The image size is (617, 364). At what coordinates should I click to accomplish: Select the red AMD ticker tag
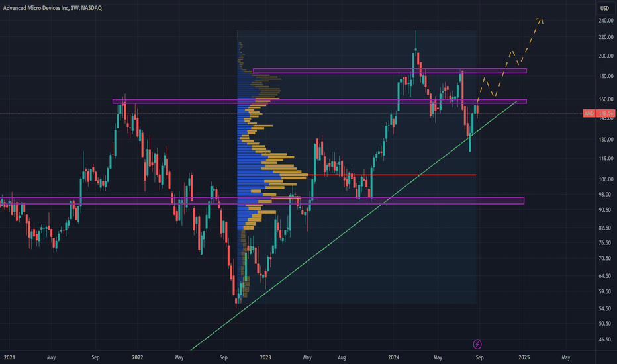589,113
